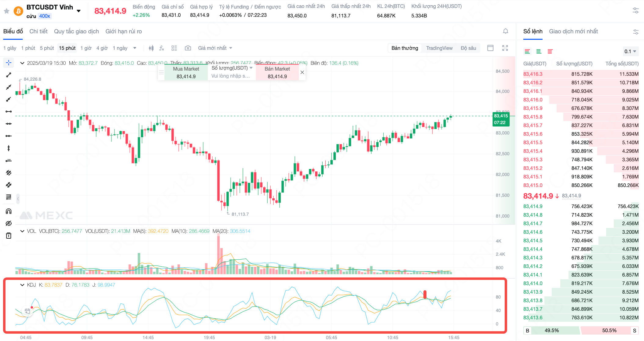
Task: Take a chart snapshot with the camera icon
Action: [x=188, y=48]
